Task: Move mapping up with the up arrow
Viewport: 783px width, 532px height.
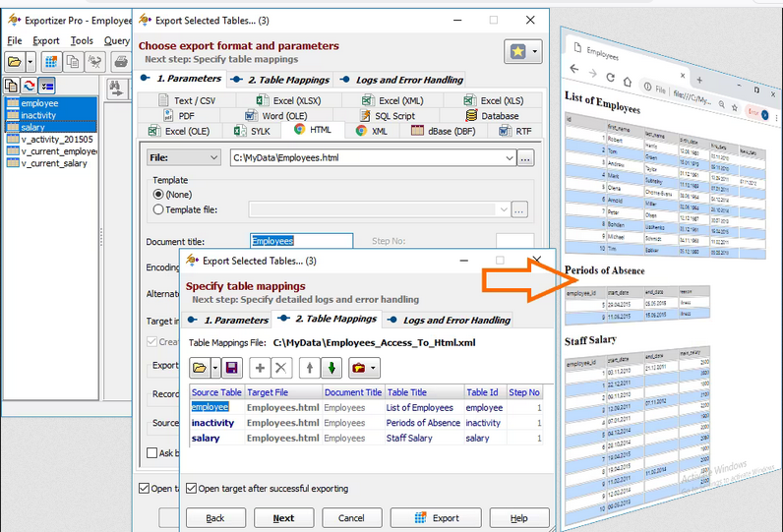Action: [x=312, y=367]
